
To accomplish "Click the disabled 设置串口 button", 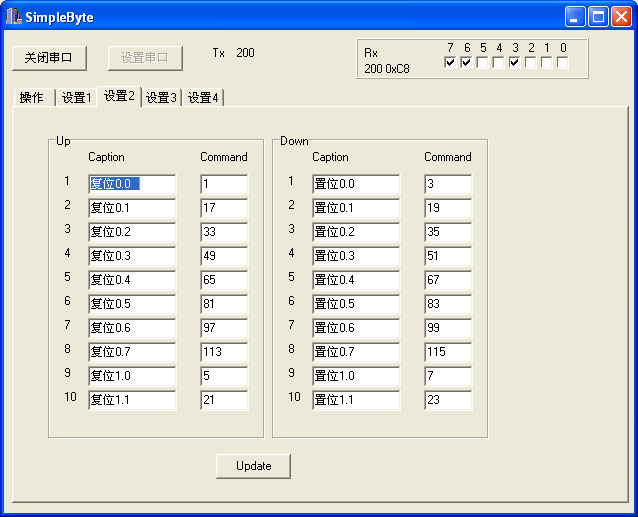I will (145, 58).
